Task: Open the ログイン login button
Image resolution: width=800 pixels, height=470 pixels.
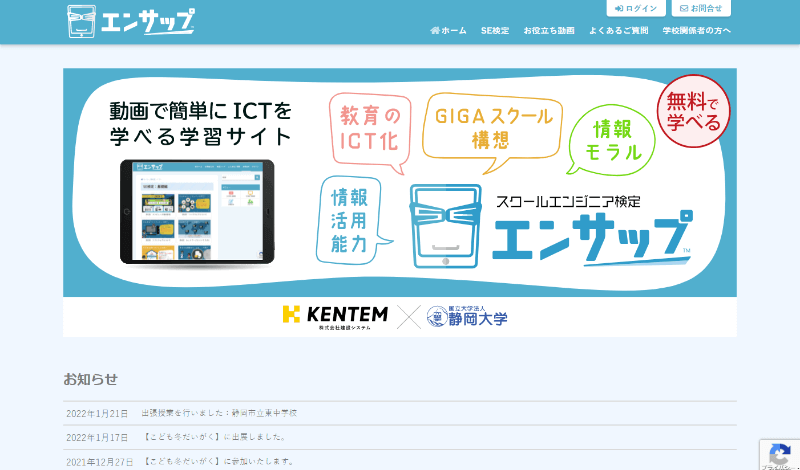Action: pyautogui.click(x=636, y=8)
